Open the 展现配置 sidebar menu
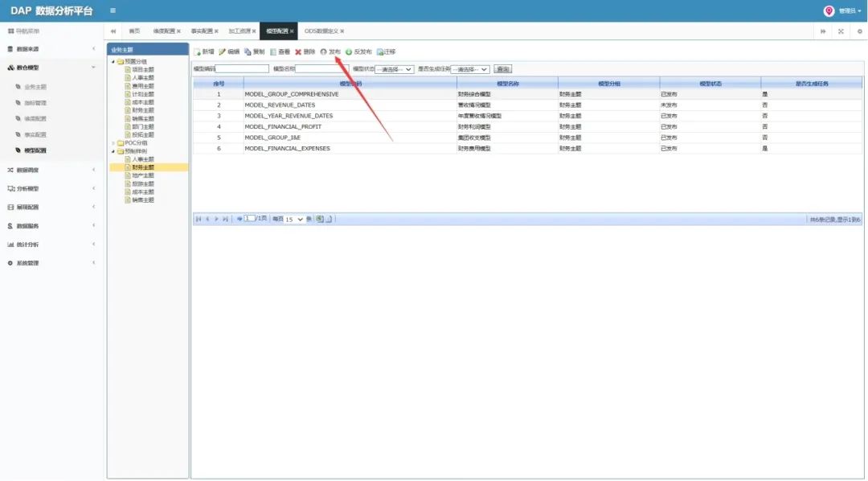This screenshot has height=481, width=868. pos(51,208)
